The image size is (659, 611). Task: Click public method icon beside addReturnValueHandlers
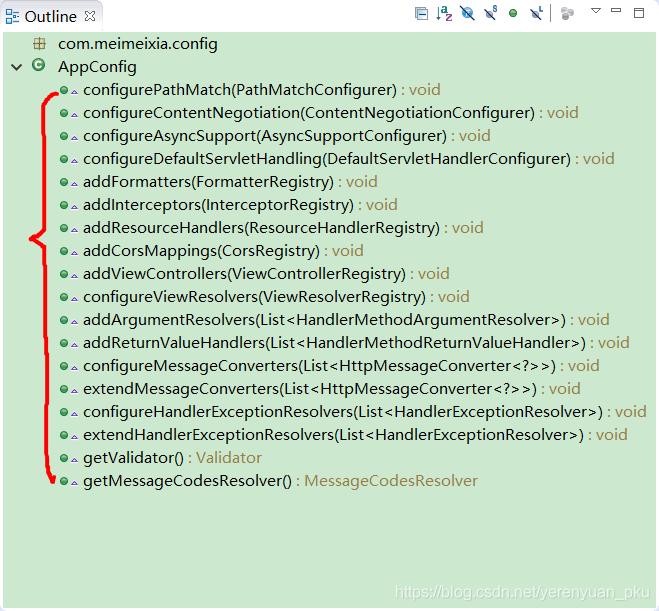pyautogui.click(x=64, y=343)
